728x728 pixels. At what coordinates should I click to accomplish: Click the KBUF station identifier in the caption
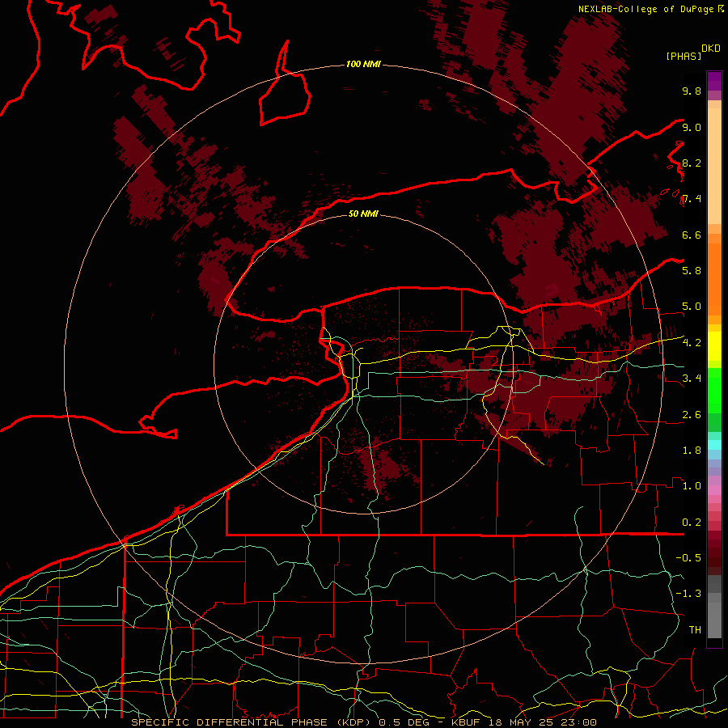pyautogui.click(x=467, y=722)
